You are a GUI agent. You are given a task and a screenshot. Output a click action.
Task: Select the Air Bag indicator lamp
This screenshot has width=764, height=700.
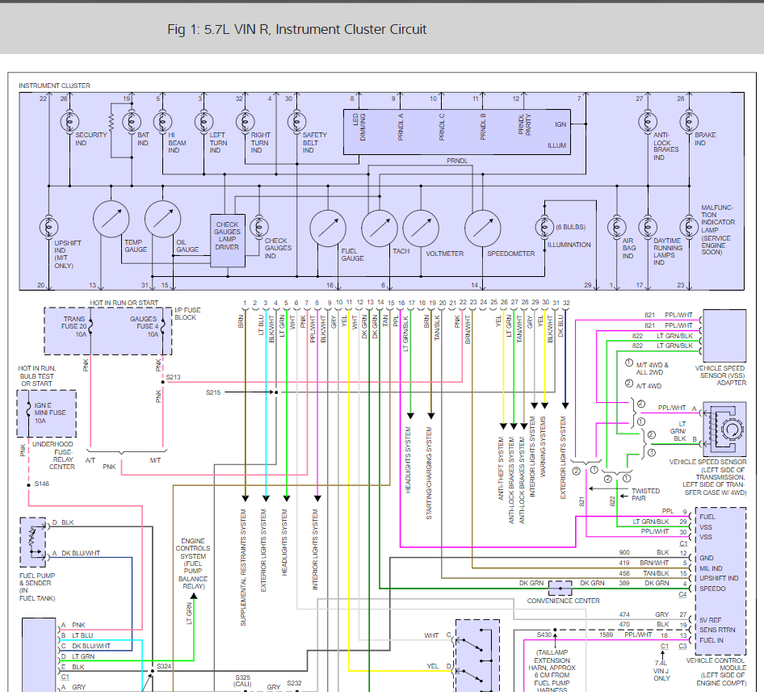tap(616, 225)
